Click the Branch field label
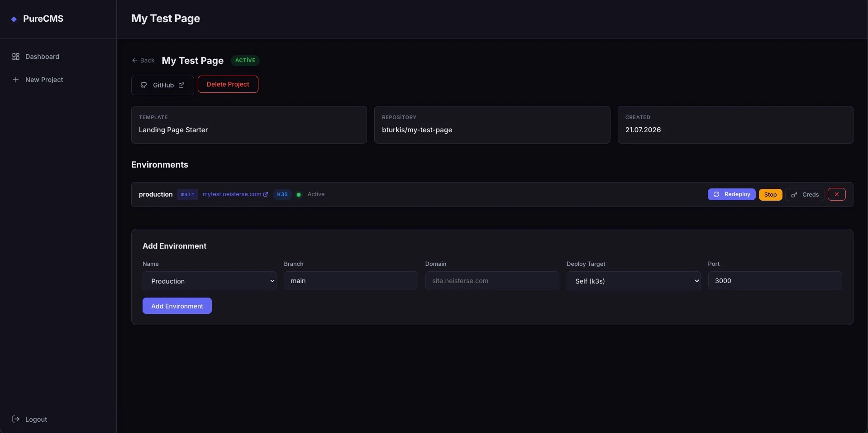The height and width of the screenshot is (433, 868). (294, 264)
